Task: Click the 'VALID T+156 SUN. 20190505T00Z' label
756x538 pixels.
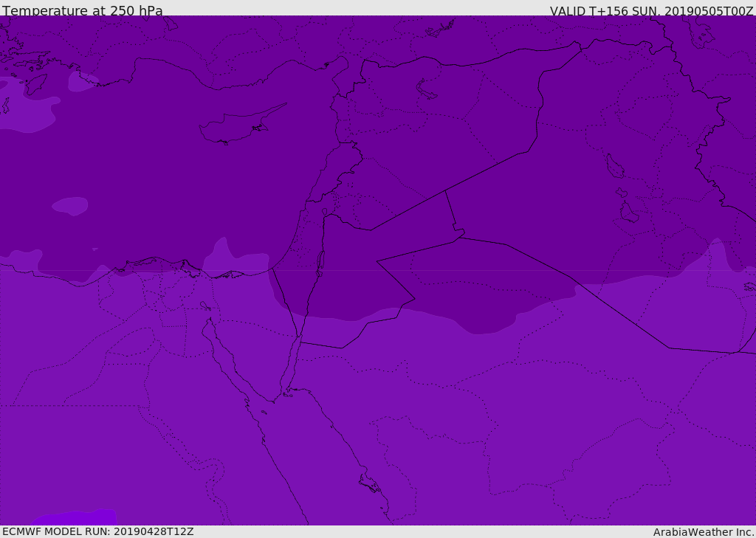Action: (x=651, y=10)
